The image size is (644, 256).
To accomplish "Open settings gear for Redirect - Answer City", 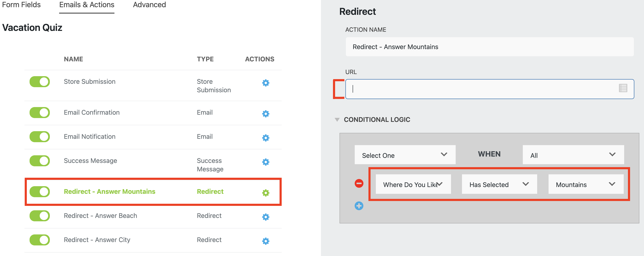I will (x=265, y=241).
